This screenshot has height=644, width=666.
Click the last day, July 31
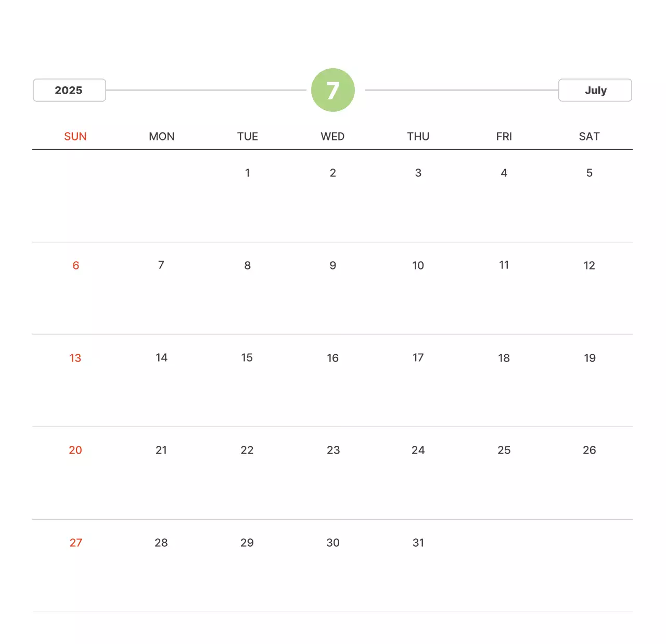click(x=418, y=543)
